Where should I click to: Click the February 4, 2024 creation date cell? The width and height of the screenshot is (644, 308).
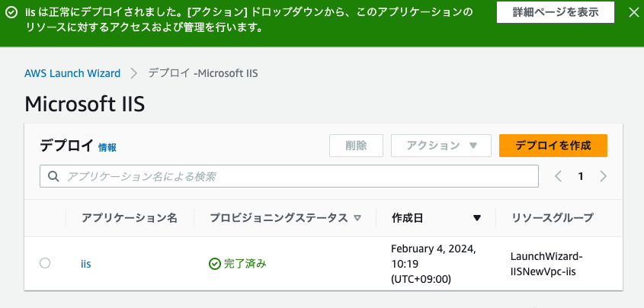coord(434,264)
